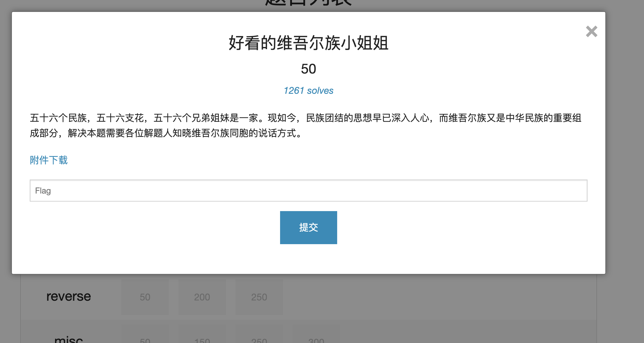Open the reverse 200-point challenge tile
The height and width of the screenshot is (343, 644).
(x=202, y=297)
